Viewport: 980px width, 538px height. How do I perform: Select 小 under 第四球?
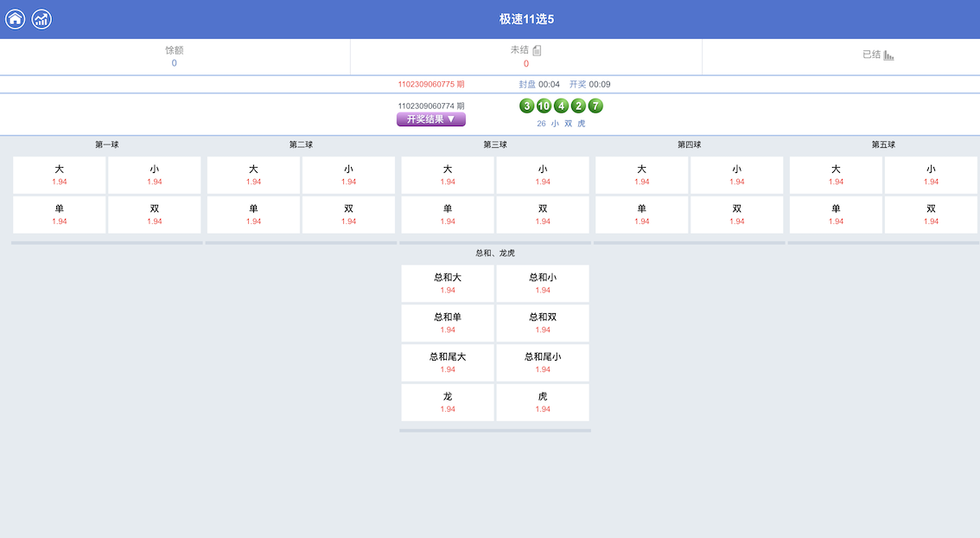[736, 175]
